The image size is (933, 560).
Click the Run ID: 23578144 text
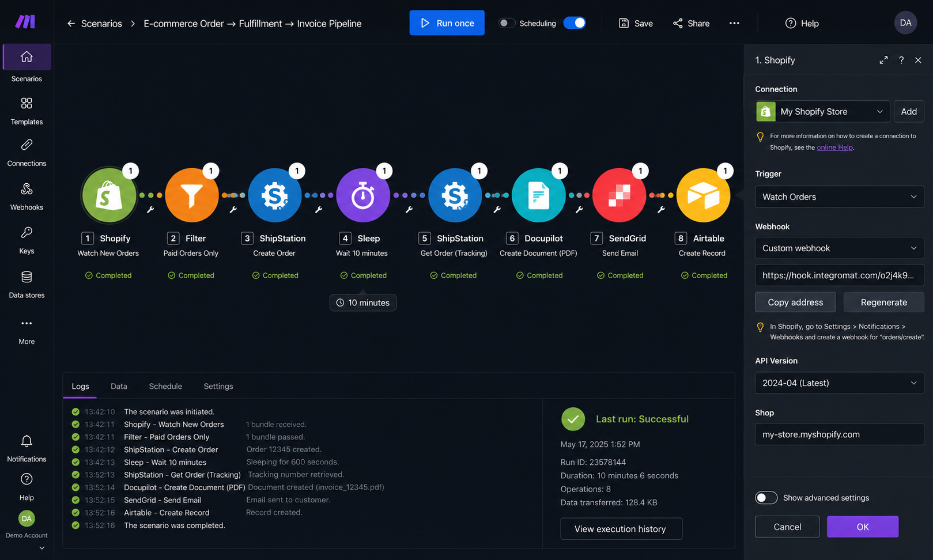[593, 462]
